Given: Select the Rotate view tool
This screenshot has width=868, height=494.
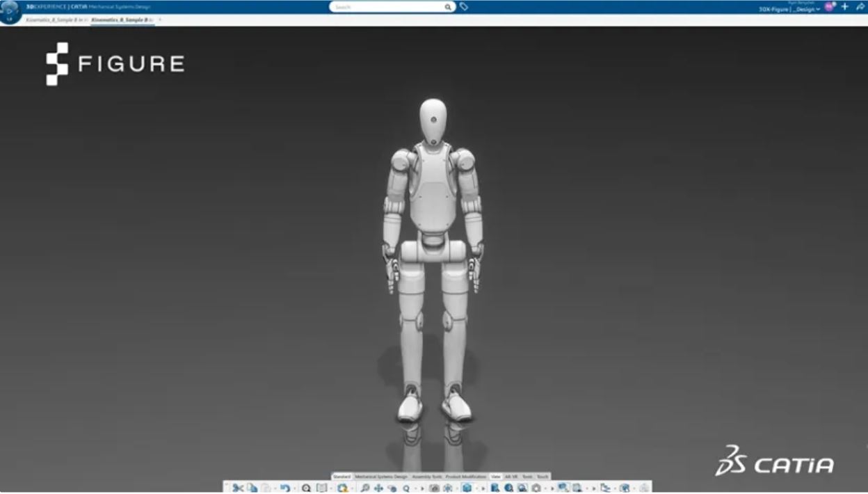Looking at the screenshot, I should (x=392, y=488).
